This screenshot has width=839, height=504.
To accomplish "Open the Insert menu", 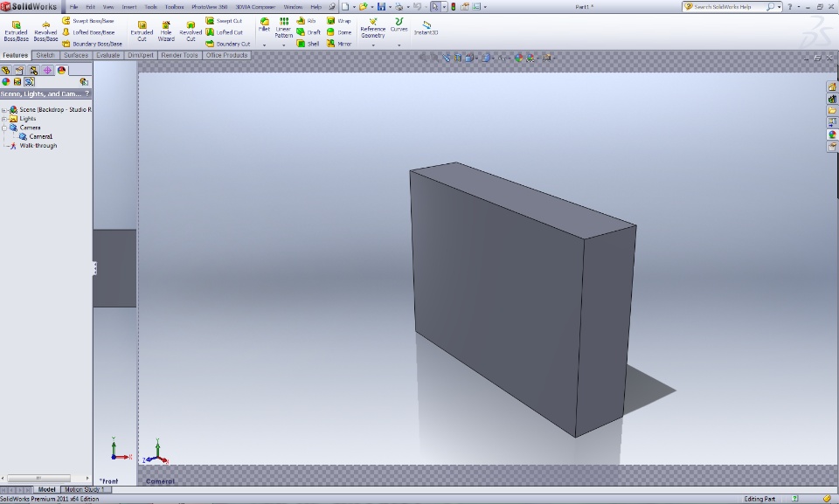I will tap(129, 7).
